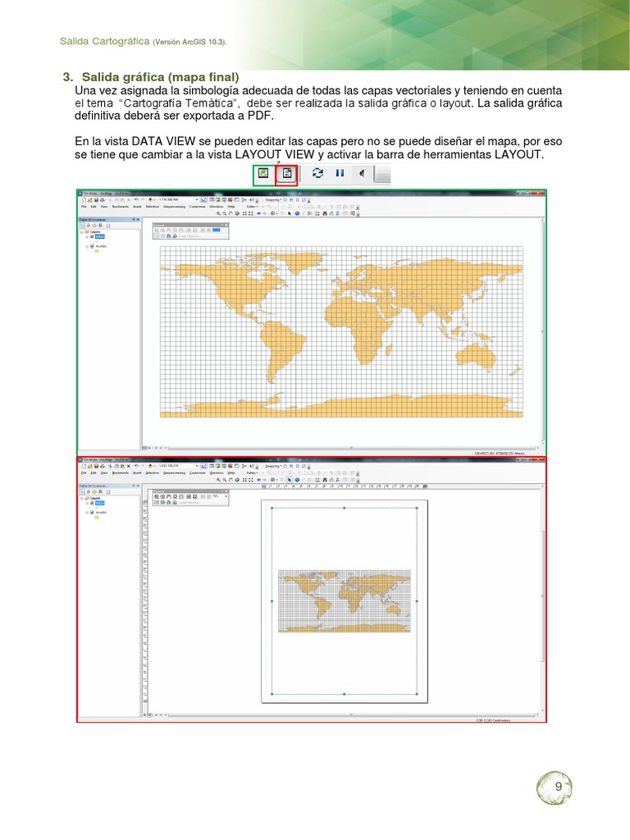Image resolution: width=630 pixels, height=840 pixels.
Task: Click the Find binoculars tool in the lower window
Action: 325,479
